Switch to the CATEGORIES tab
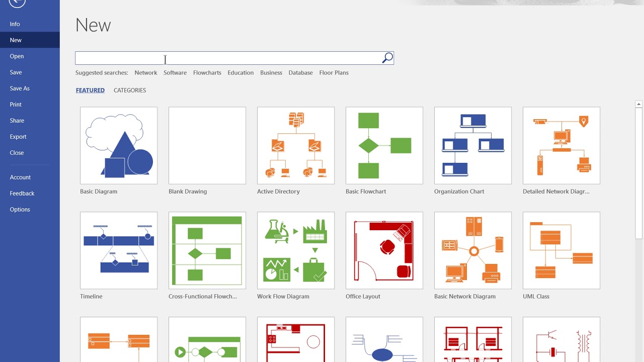Image resolution: width=644 pixels, height=362 pixels. coord(129,90)
